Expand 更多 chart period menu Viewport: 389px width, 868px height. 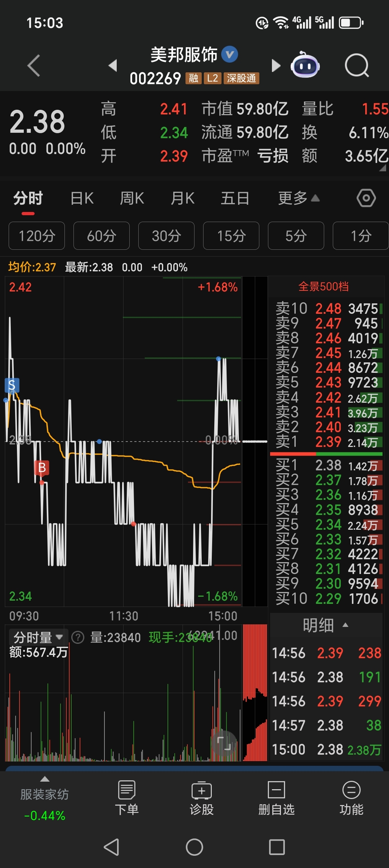coord(299,198)
